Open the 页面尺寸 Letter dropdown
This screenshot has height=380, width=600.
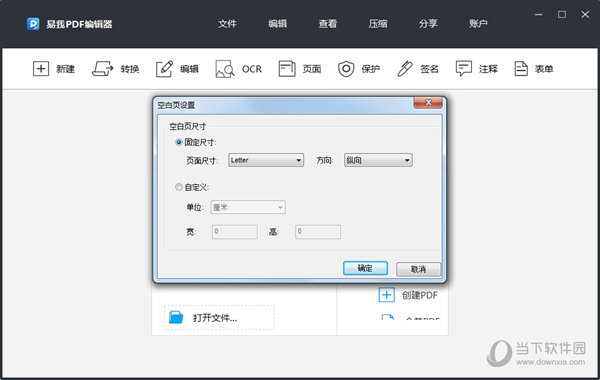click(266, 160)
